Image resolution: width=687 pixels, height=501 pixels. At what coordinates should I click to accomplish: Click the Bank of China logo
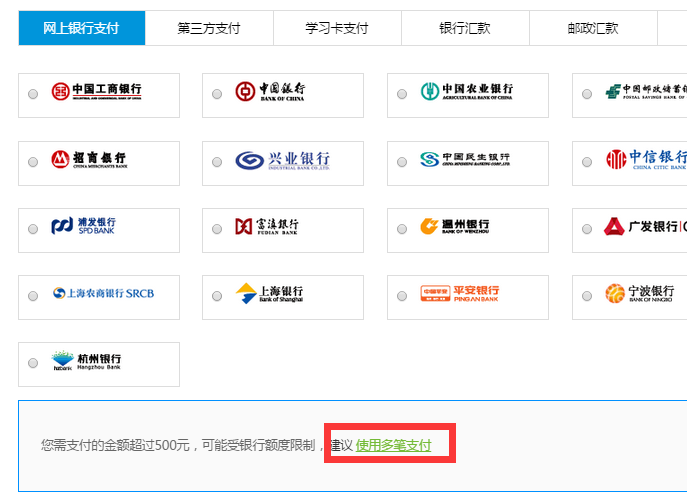pyautogui.click(x=270, y=92)
